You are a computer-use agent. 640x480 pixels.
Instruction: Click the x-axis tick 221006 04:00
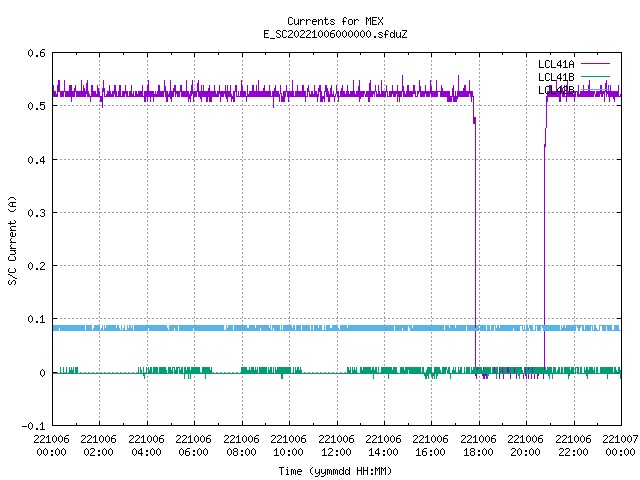pyautogui.click(x=147, y=445)
